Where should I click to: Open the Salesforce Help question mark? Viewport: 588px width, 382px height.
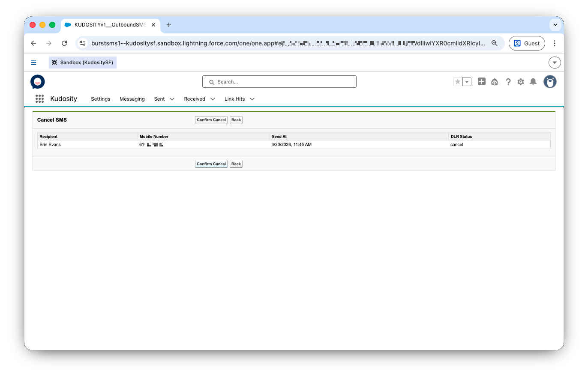point(508,82)
